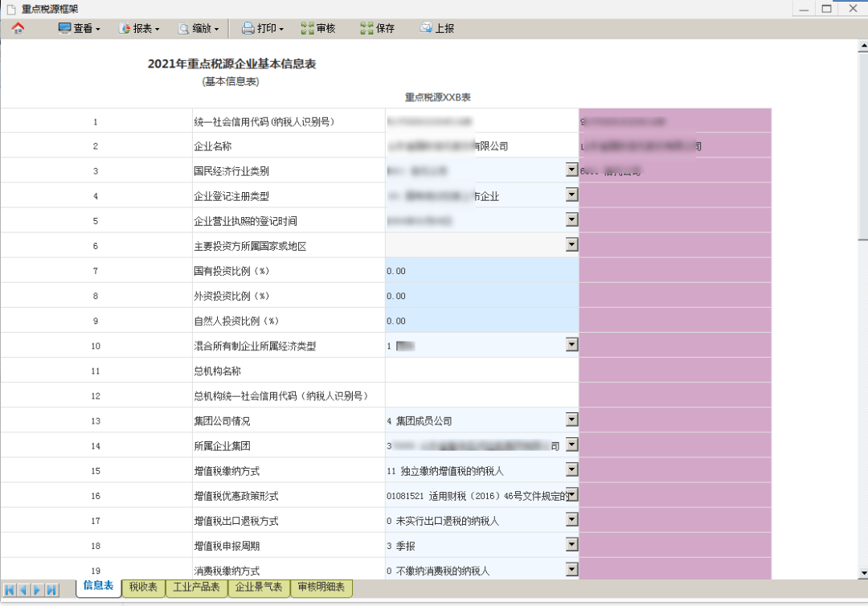Viewport: 868px width, 606px height.
Task: Expand 增值税优惠政策形式 dropdown
Action: tap(572, 495)
